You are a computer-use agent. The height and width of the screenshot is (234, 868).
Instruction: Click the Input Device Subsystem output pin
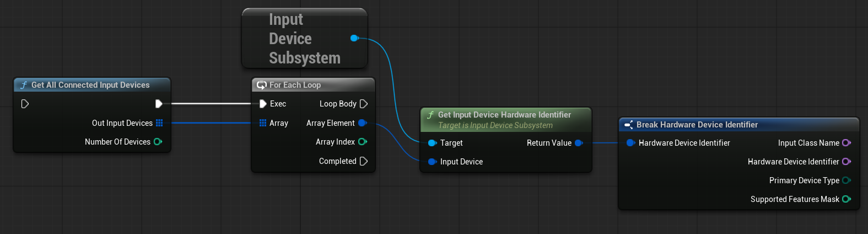tap(354, 38)
